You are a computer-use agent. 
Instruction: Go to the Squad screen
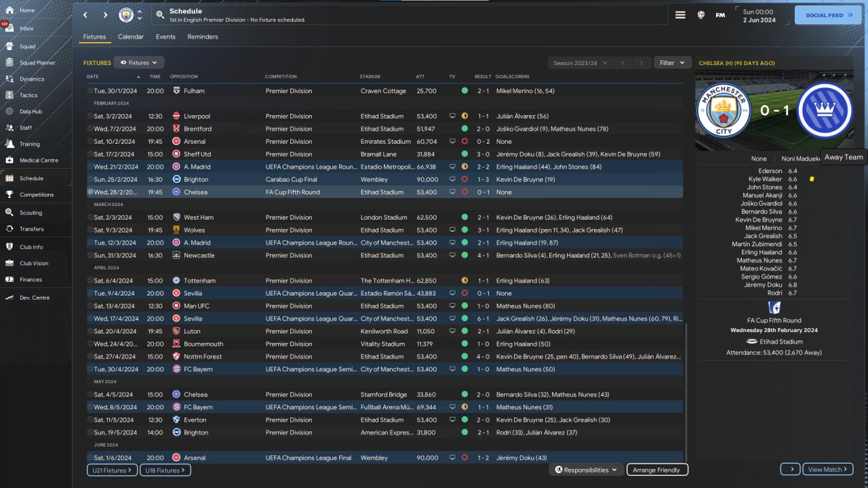(x=27, y=47)
